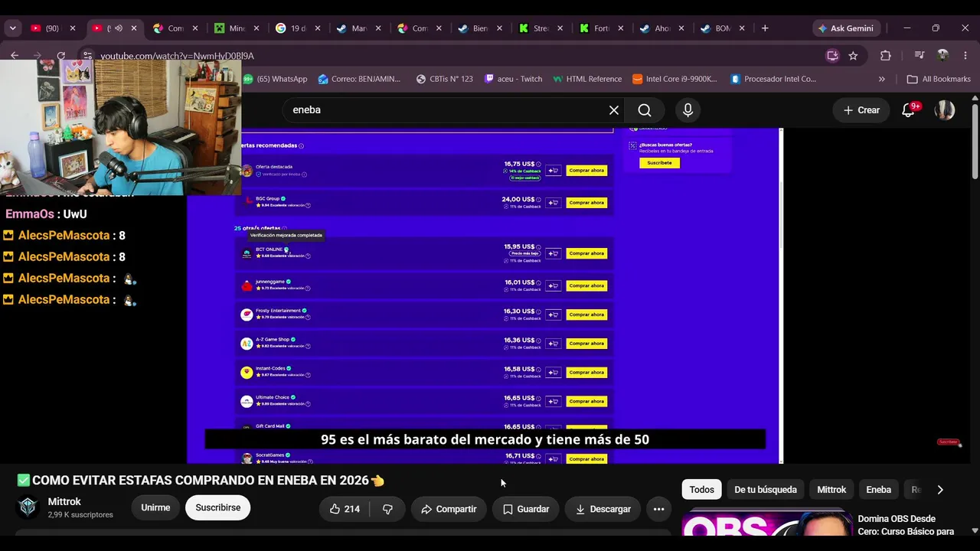
Task: Close the 'BOM' Steam tab
Action: click(742, 28)
